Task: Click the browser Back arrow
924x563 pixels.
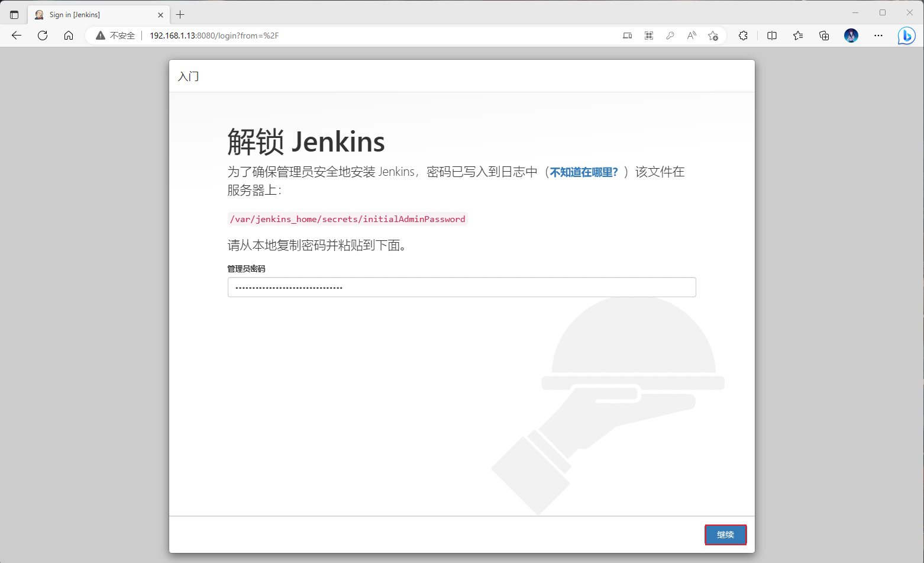Action: click(17, 36)
